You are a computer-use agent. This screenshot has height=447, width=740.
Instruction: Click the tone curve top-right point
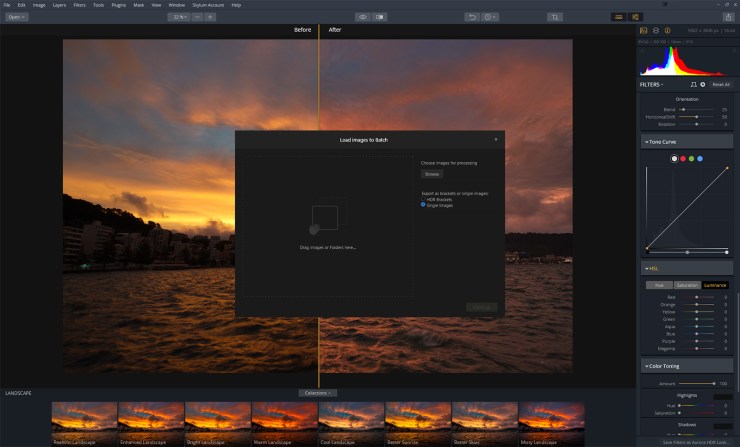point(727,168)
